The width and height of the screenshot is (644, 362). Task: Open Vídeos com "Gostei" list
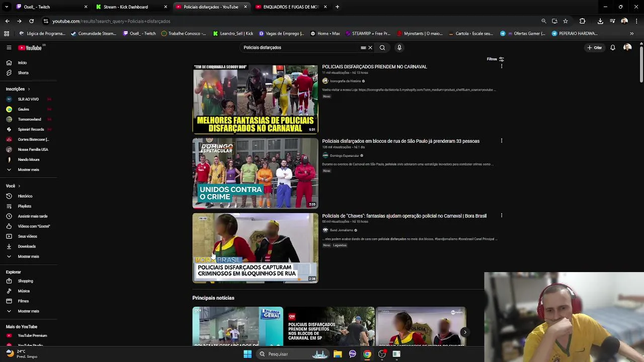[34, 226]
